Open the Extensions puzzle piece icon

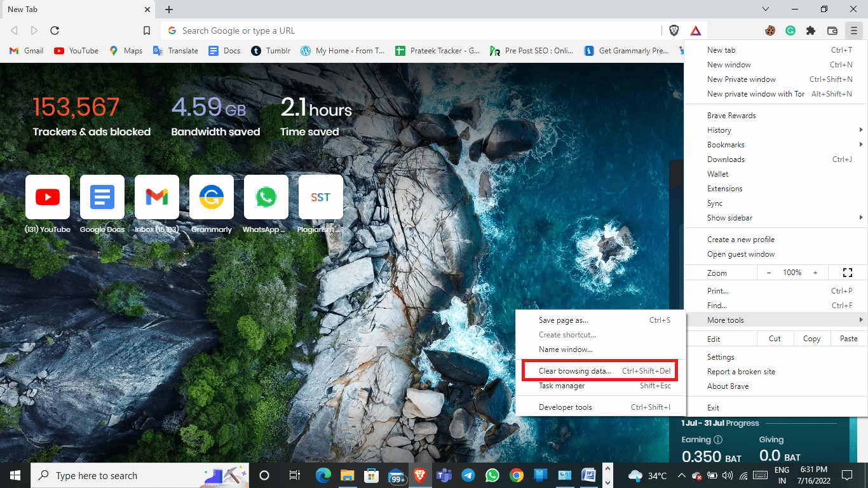[811, 30]
